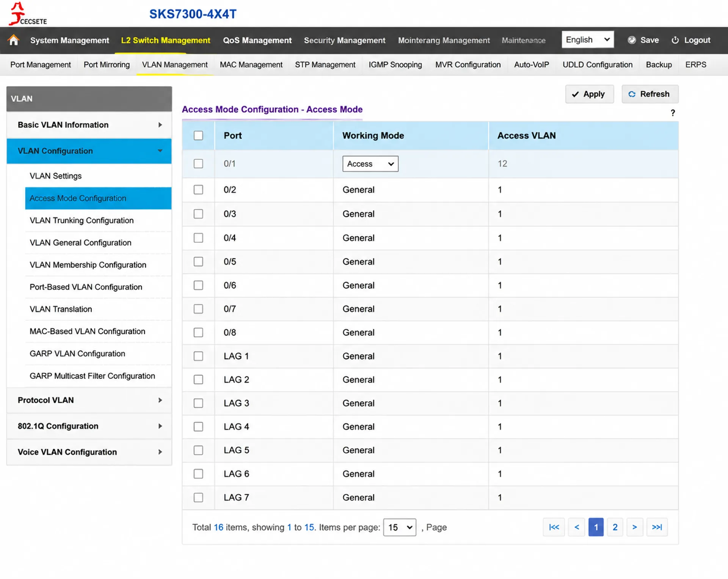Check the box for port 0/3
This screenshot has width=728, height=579.
(198, 214)
